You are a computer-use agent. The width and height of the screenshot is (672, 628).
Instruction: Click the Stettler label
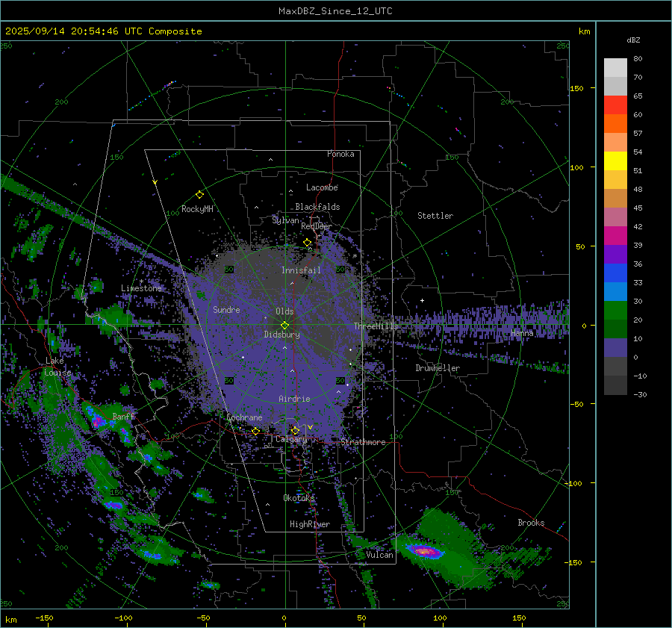pos(435,216)
